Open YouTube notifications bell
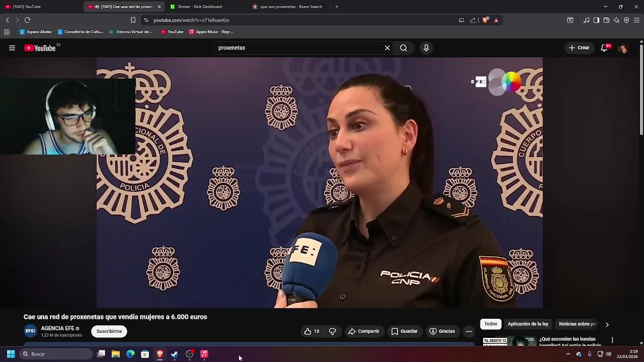Image resolution: width=644 pixels, height=362 pixels. point(604,48)
